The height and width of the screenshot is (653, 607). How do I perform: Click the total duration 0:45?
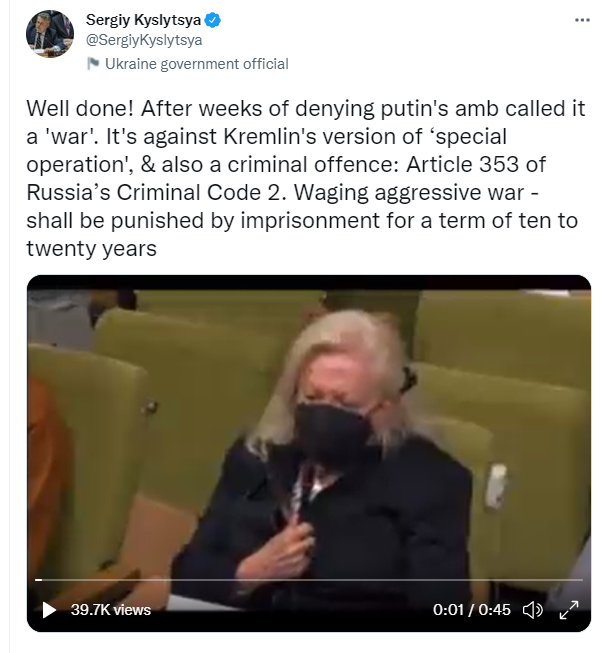coord(494,610)
